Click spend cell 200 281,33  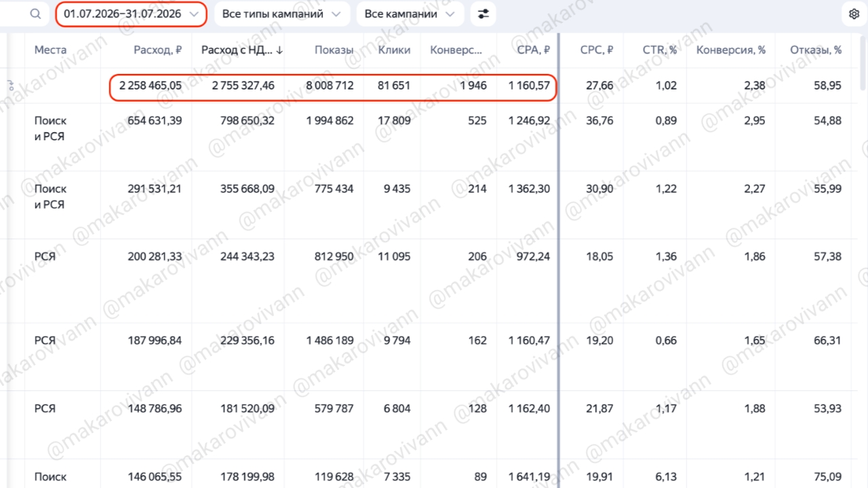coord(155,257)
